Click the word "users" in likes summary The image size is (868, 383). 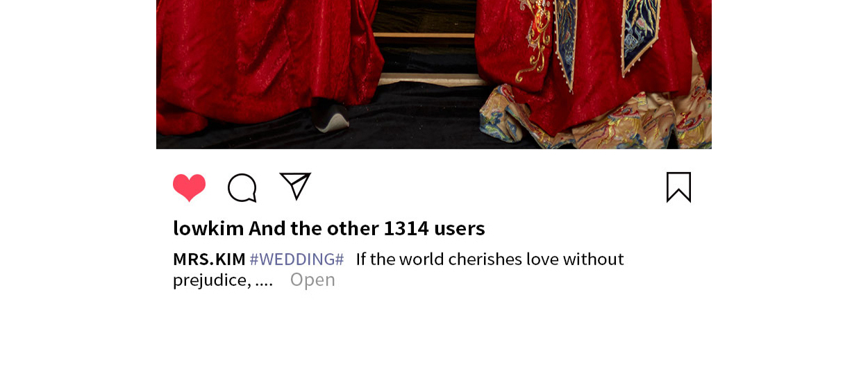tap(460, 228)
